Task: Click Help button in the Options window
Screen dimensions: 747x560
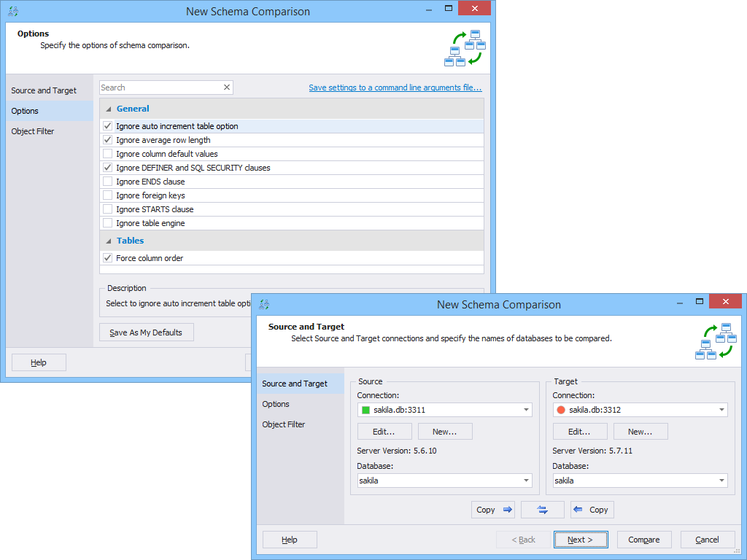Action: 39,362
